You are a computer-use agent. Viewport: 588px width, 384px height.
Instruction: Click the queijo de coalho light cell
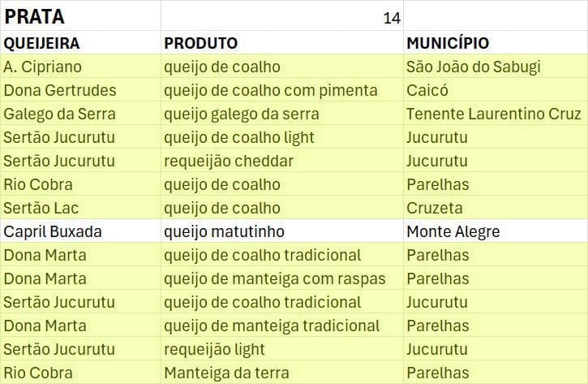point(281,137)
